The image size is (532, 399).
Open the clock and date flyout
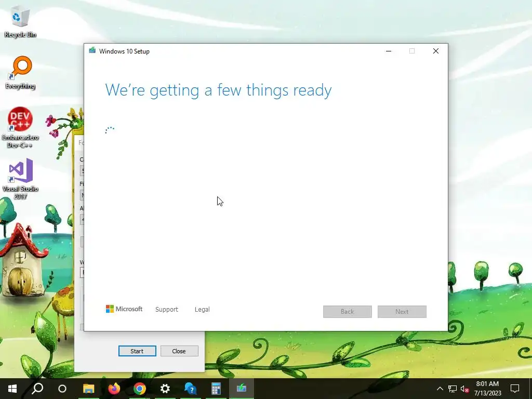[x=487, y=389]
